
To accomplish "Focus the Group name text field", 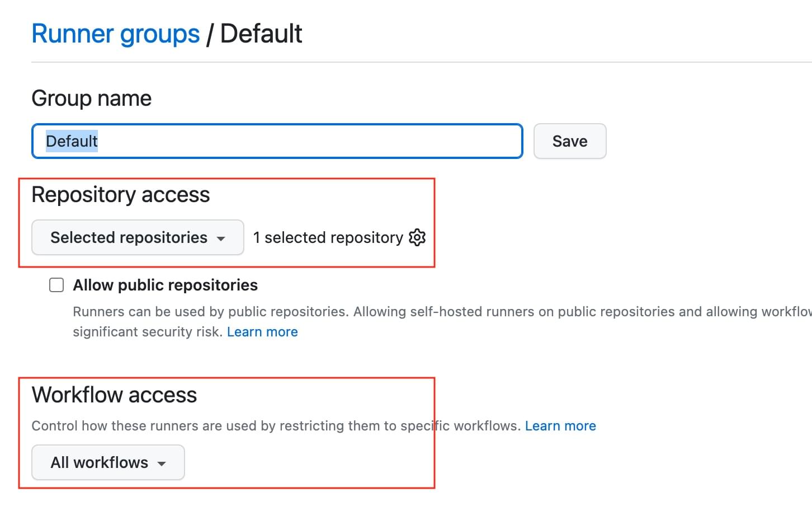I will tap(308, 141).
